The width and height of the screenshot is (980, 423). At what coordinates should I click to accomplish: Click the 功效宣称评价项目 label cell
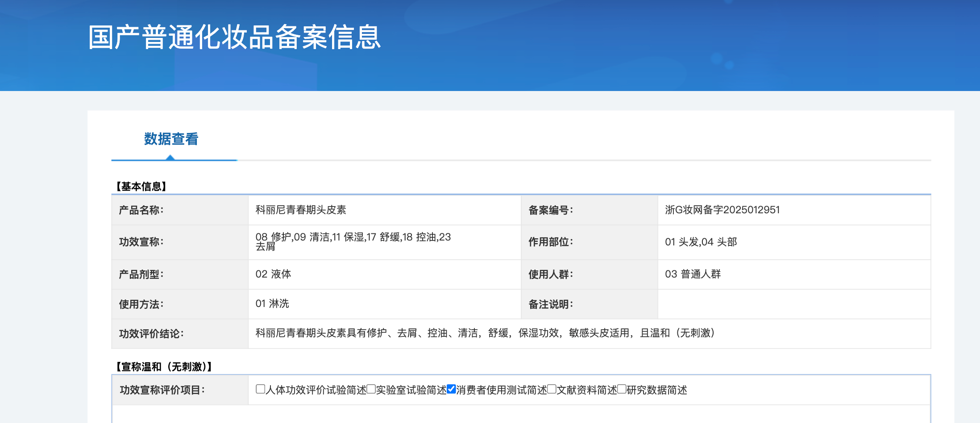coord(180,390)
